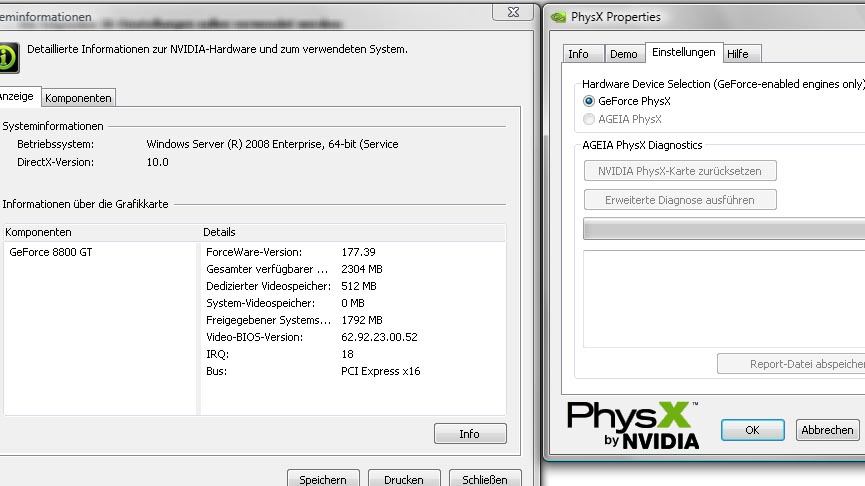Click the Windows Server 2008 Enterprise text
Image resolution: width=865 pixels, height=486 pixels.
(x=273, y=144)
